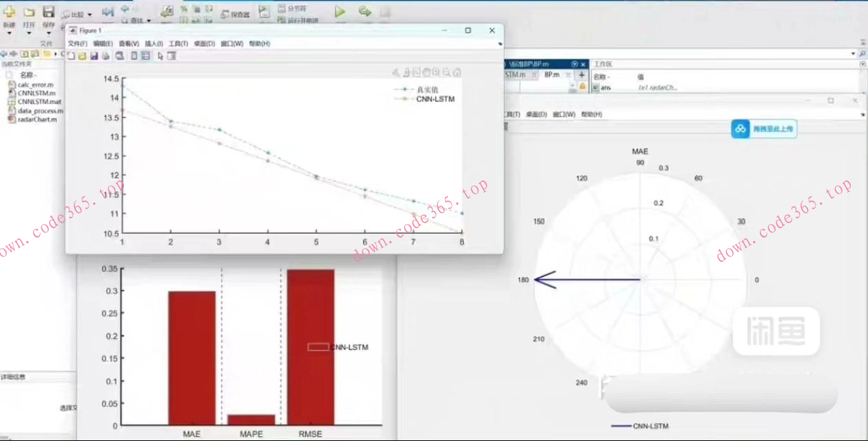Open 文件(F) menu in Figure 1
Image resolution: width=868 pixels, height=441 pixels.
[77, 43]
